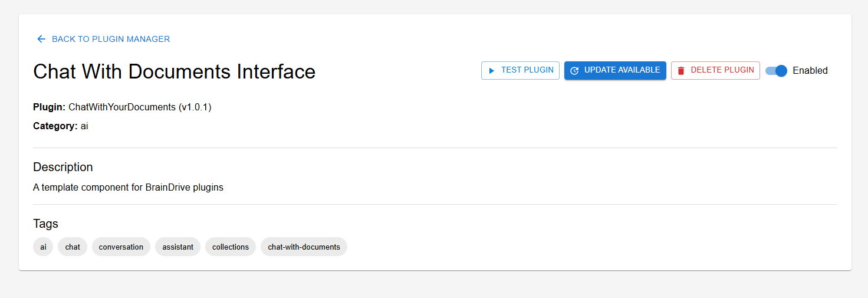Click the 'collections' tag chip
Viewport: 868px width, 298px height.
coord(231,247)
